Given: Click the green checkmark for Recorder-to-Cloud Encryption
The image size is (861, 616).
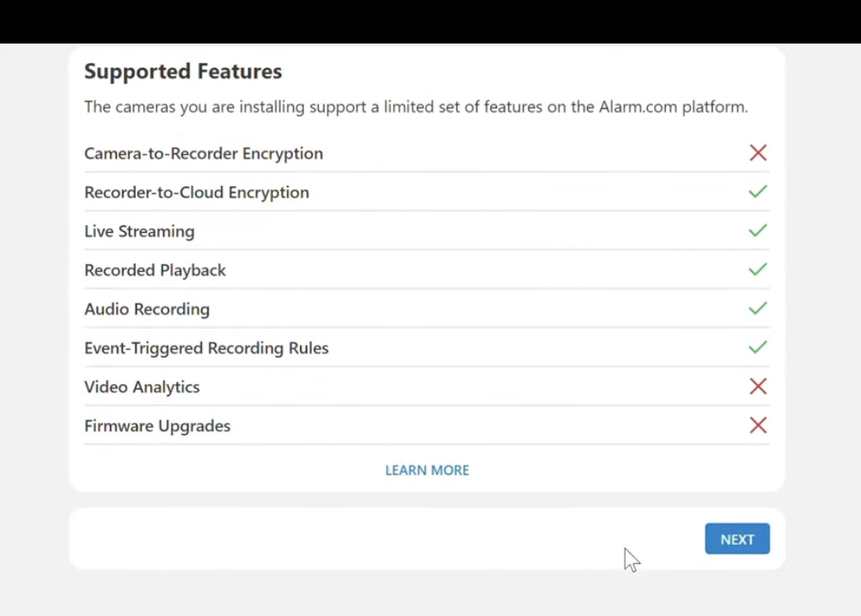Looking at the screenshot, I should tap(757, 192).
